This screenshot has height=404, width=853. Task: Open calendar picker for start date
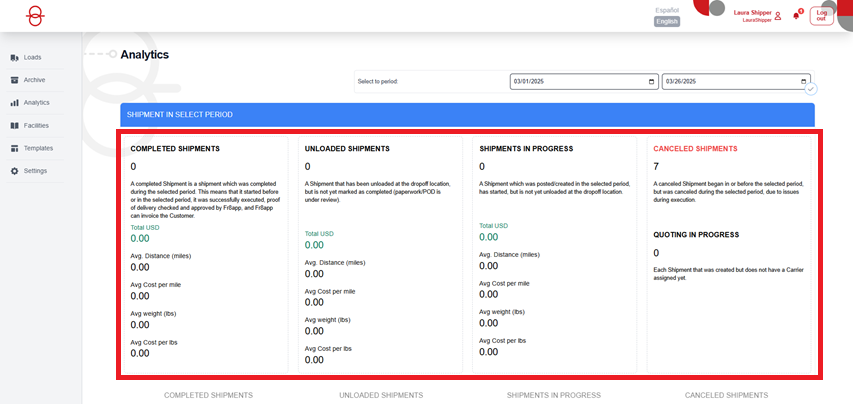[651, 82]
